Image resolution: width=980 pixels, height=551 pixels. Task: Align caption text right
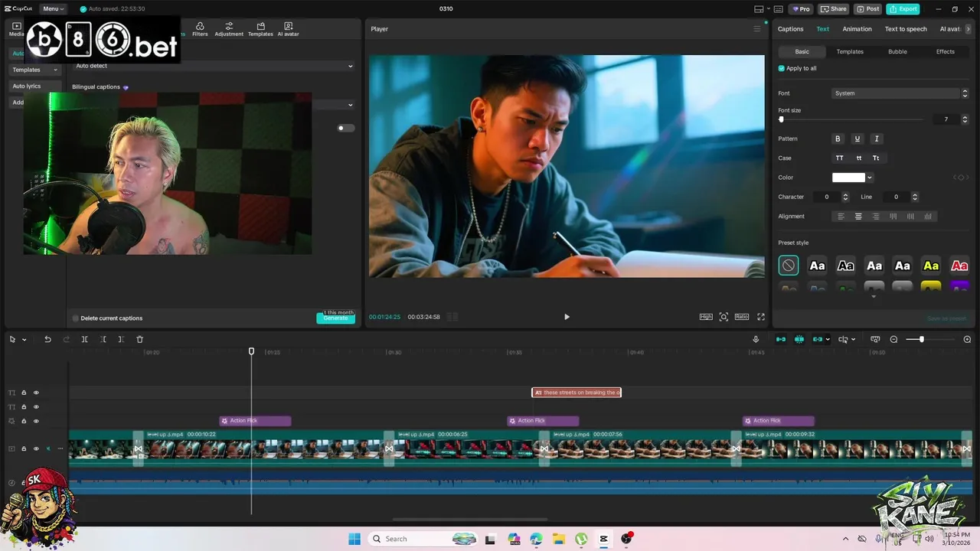875,217
